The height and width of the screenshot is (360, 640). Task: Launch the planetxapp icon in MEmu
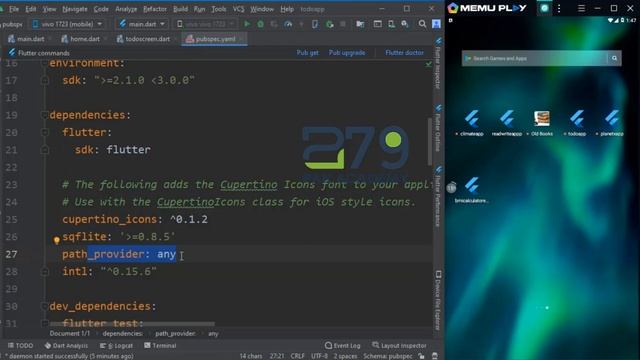tap(611, 122)
